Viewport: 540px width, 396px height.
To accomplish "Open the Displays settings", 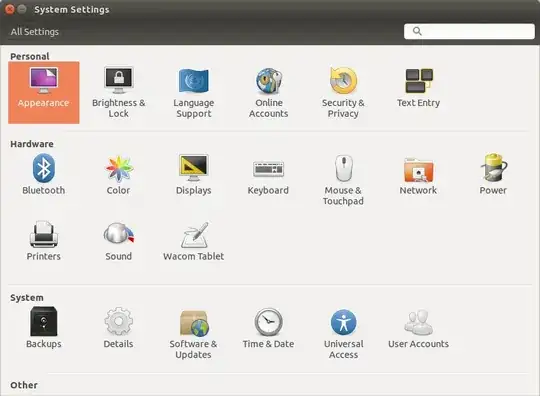I will coord(194,175).
